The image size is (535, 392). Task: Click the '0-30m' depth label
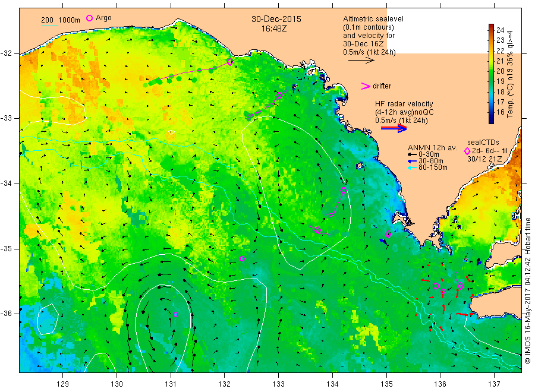coord(429,154)
